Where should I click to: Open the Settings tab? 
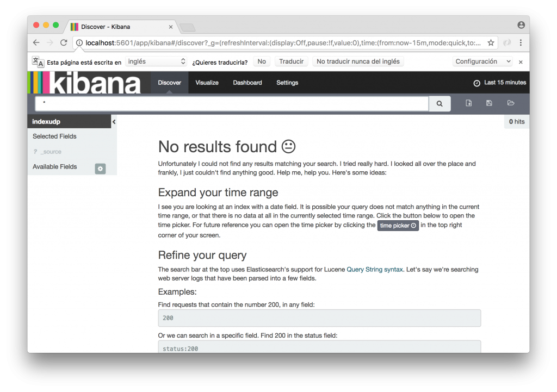287,83
